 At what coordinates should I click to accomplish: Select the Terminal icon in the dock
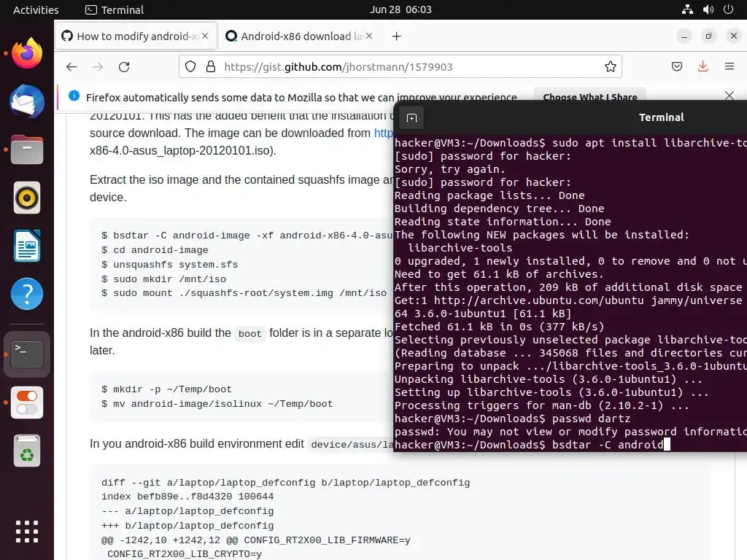(x=27, y=354)
